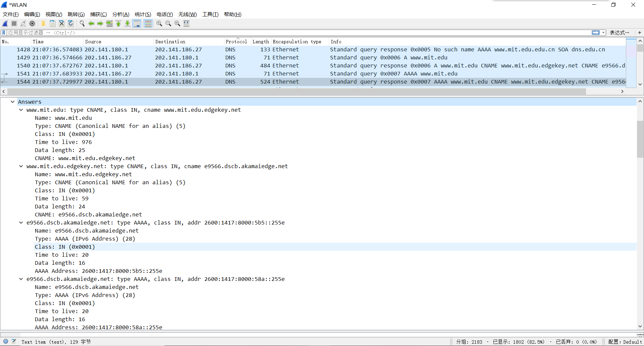Go forward to next packet in history
The image size is (644, 346).
coord(100,23)
